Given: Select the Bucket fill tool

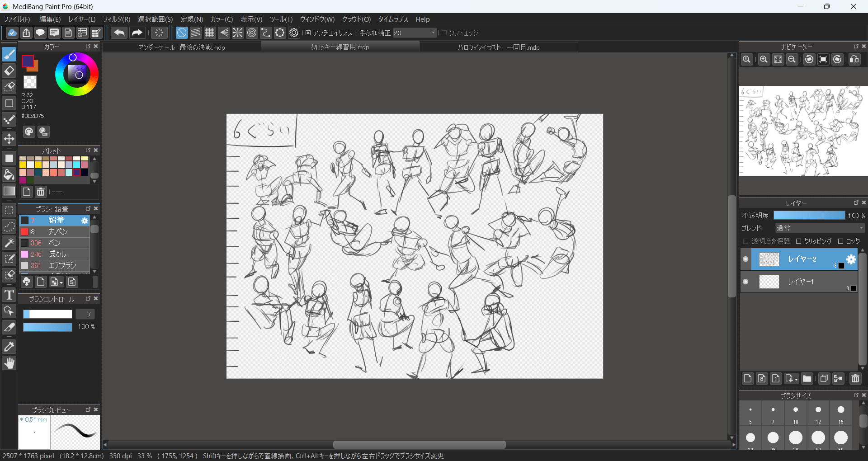Looking at the screenshot, I should coord(9,175).
